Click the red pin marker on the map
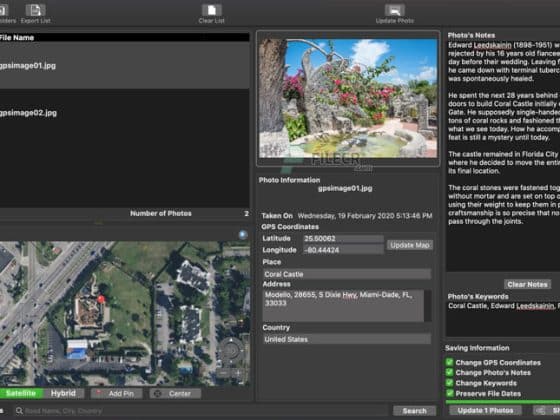The width and height of the screenshot is (560, 420). point(101,299)
